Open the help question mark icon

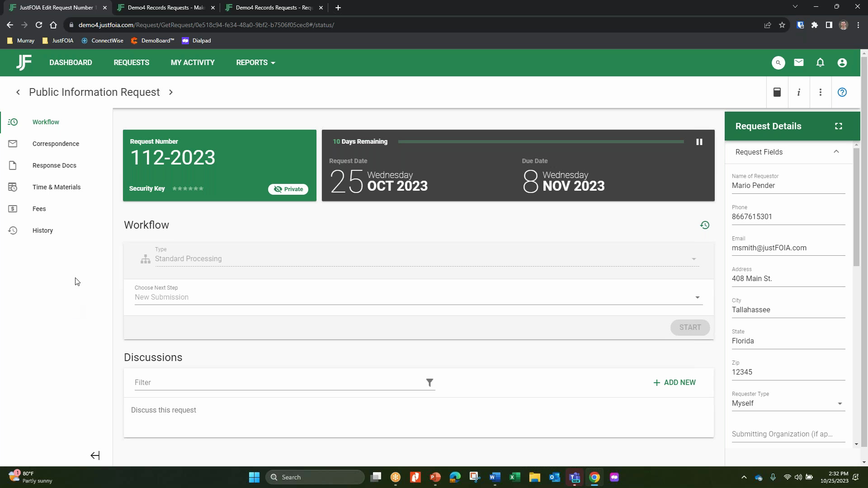(842, 92)
